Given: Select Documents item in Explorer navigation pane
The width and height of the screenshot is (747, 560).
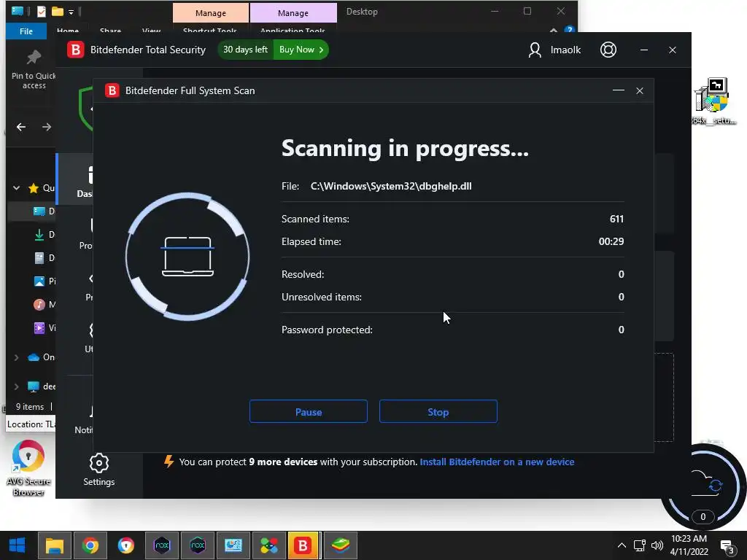Looking at the screenshot, I should 43,257.
